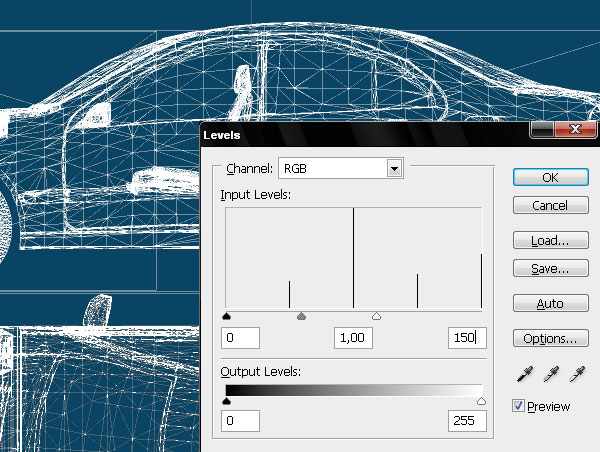Select the black point eyedropper
The height and width of the screenshot is (452, 600).
coord(525,375)
